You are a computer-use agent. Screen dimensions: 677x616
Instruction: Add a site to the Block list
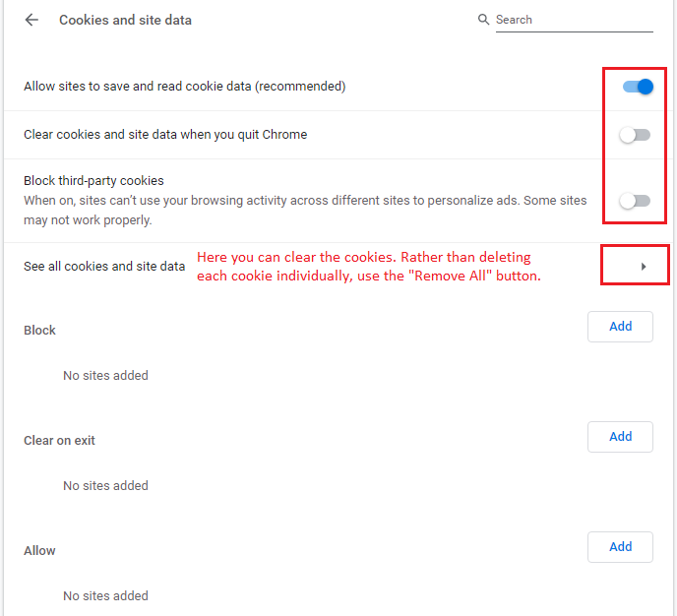pyautogui.click(x=620, y=327)
